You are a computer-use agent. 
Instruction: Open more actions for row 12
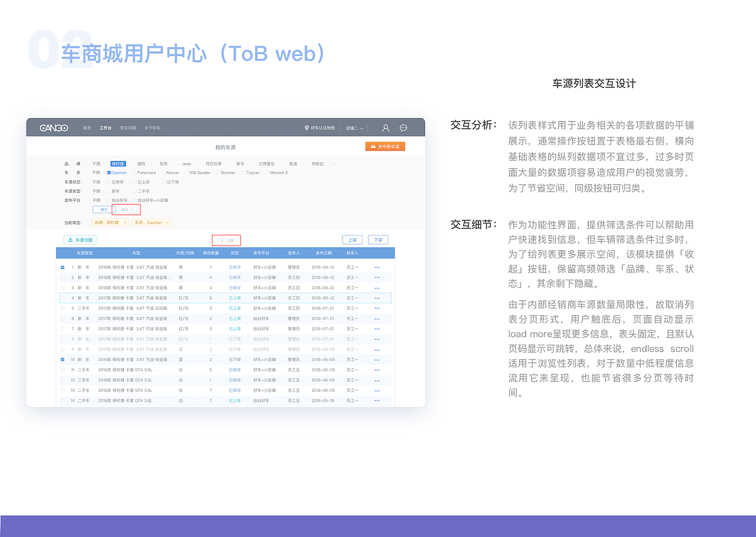point(377,380)
